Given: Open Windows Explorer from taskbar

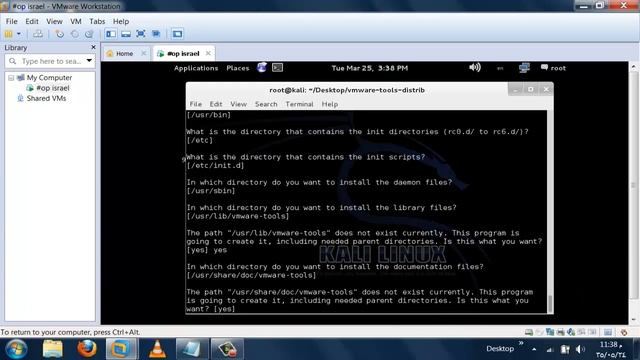Looking at the screenshot, I should click(53, 349).
